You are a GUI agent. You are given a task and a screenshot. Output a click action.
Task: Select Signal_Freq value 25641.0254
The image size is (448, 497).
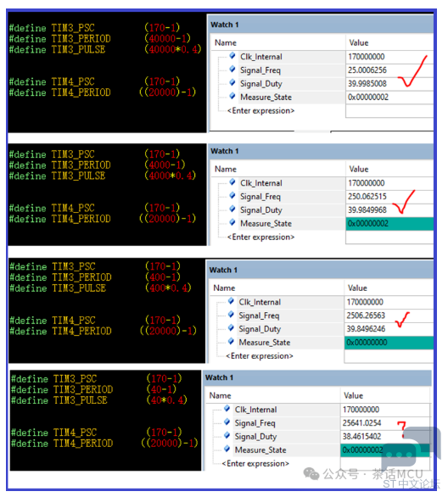(x=361, y=423)
